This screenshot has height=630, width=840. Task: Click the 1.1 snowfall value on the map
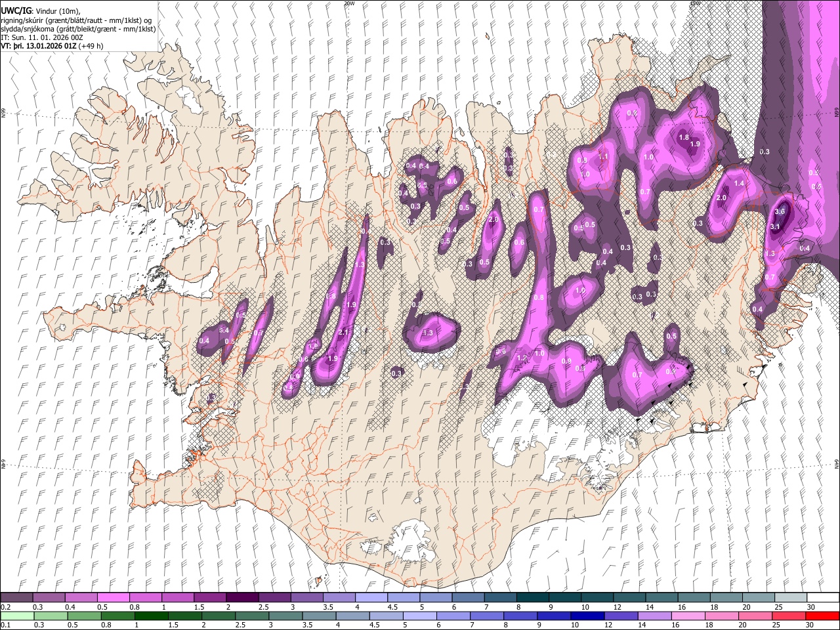pos(604,157)
